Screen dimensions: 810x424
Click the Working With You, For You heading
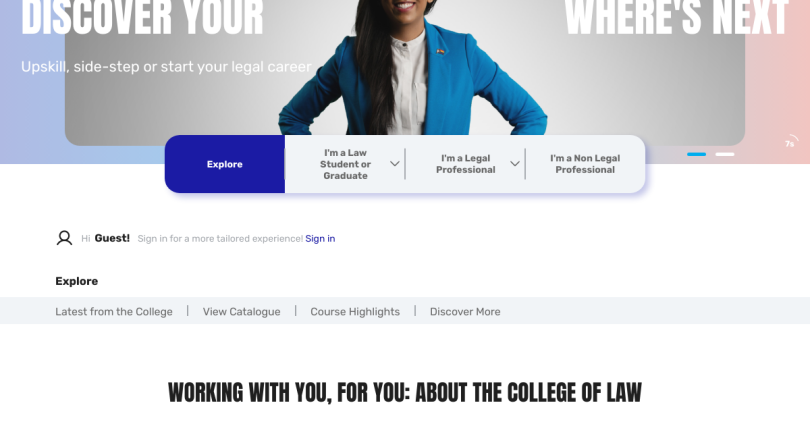405,392
